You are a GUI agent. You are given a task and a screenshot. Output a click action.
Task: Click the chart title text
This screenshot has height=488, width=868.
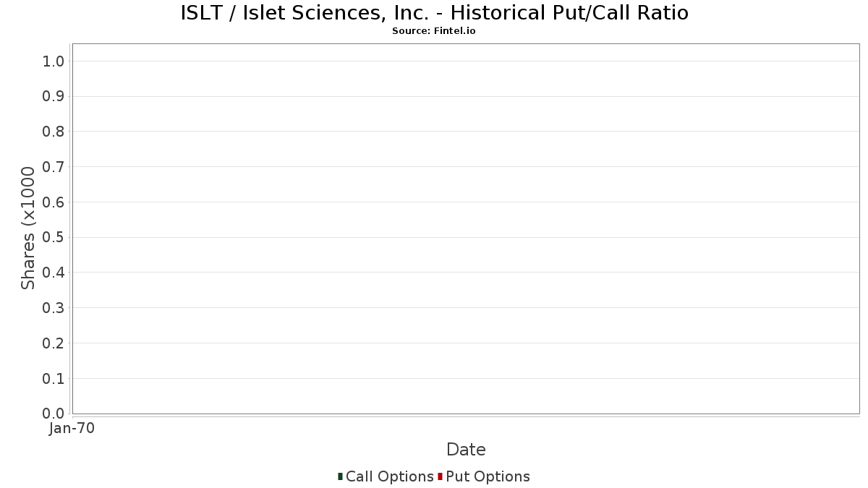coord(434,12)
